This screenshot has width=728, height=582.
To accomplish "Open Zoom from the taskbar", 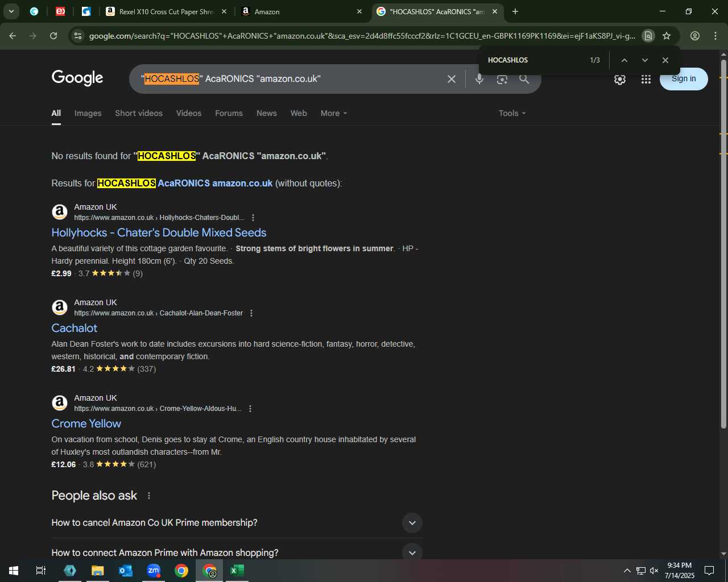I will (x=154, y=571).
